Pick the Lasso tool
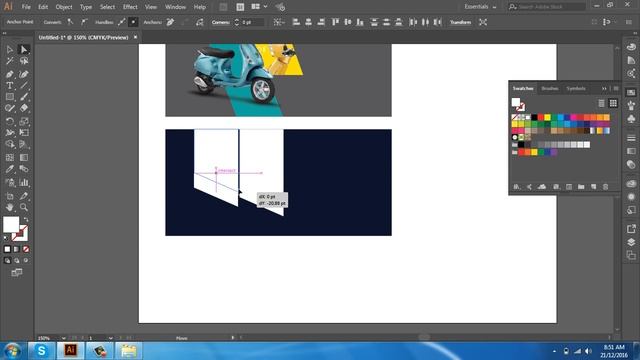The image size is (640, 360). point(24,61)
